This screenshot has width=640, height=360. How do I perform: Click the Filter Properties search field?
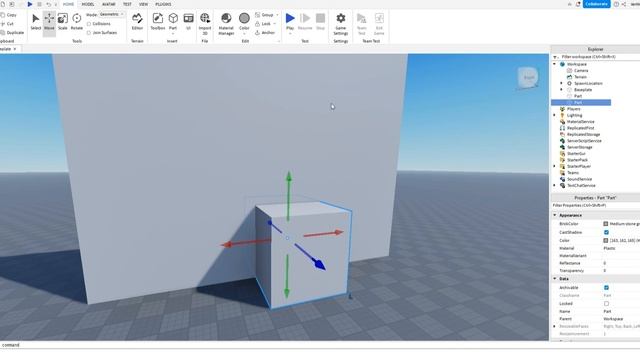point(596,205)
